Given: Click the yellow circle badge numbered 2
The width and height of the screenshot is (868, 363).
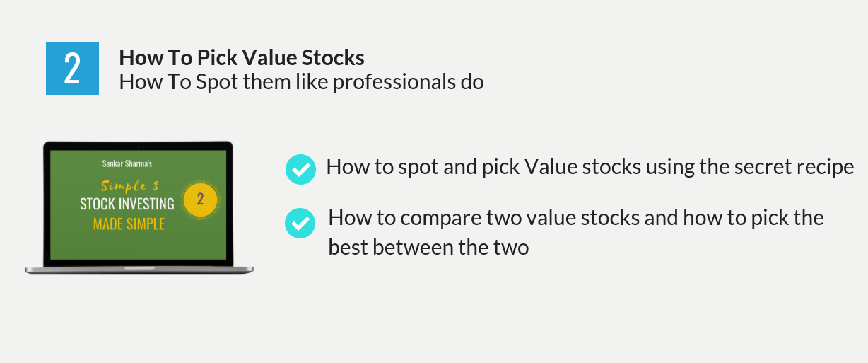Looking at the screenshot, I should tap(200, 199).
